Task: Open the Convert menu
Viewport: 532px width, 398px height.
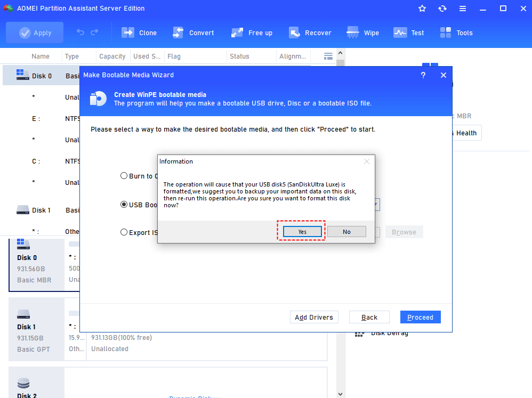Action: point(193,33)
